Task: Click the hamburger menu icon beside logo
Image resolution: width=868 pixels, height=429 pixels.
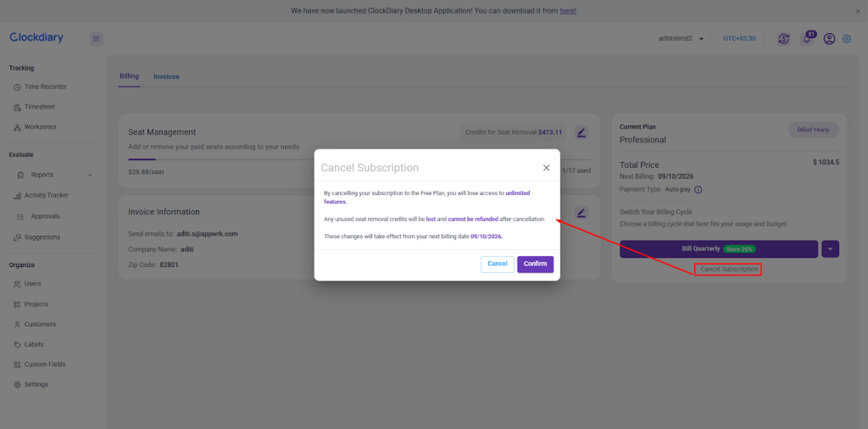Action: tap(96, 38)
